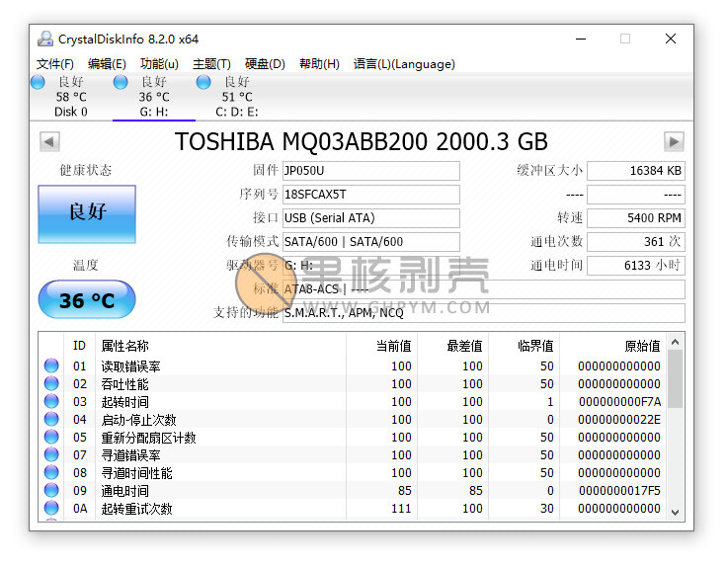
Task: Click the buffer size field 16384 KB
Action: click(635, 171)
